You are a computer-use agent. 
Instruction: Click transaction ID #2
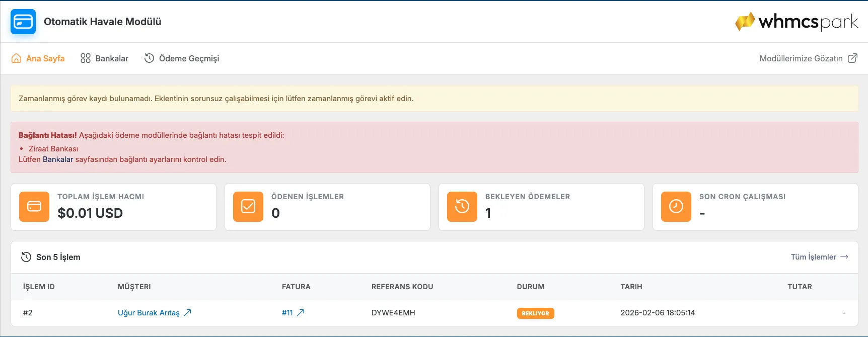pyautogui.click(x=28, y=313)
